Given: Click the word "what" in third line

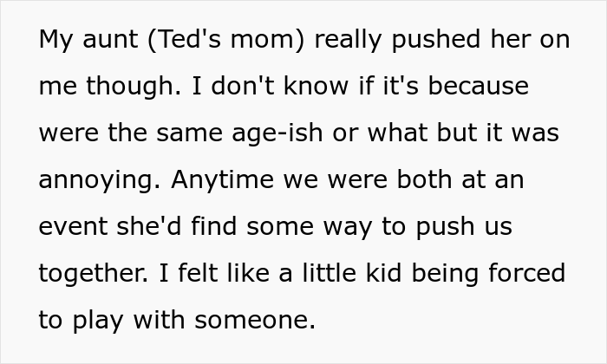Looking at the screenshot, I should 397,133.
